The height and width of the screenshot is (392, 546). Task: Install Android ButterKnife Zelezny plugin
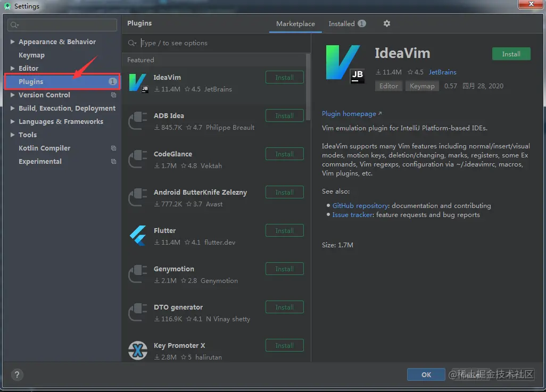coord(285,192)
